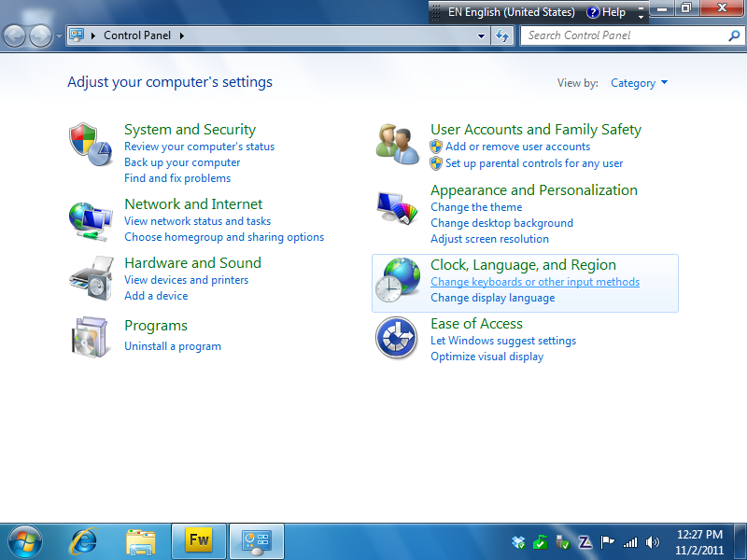Viewport: 747px width, 560px height.
Task: Click Add a device link
Action: (156, 296)
